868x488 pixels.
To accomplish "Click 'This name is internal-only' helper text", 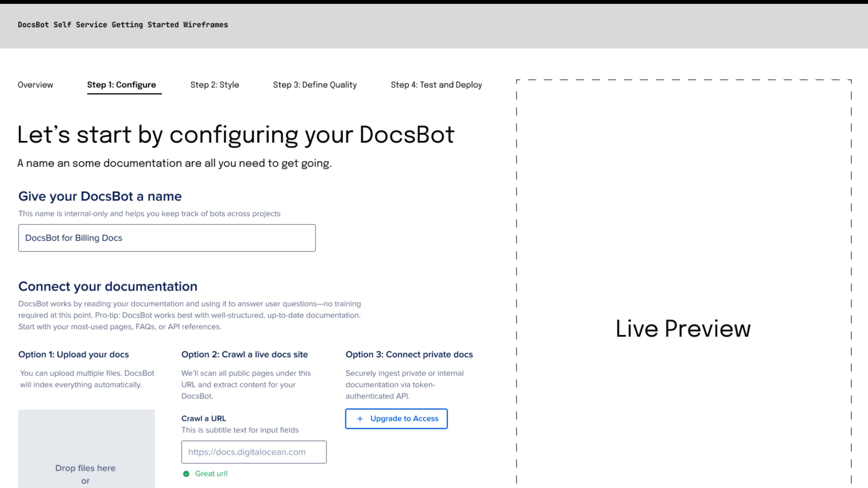I will tap(149, 213).
